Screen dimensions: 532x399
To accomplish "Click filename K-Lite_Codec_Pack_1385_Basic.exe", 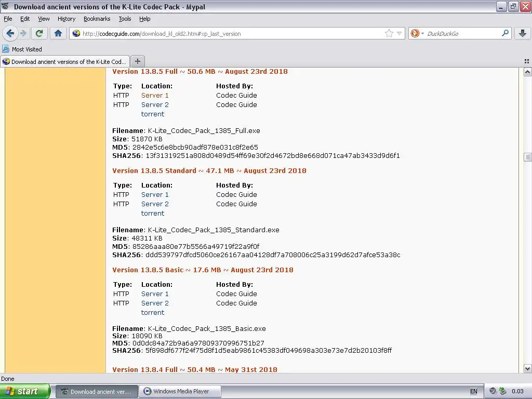I will tap(207, 328).
